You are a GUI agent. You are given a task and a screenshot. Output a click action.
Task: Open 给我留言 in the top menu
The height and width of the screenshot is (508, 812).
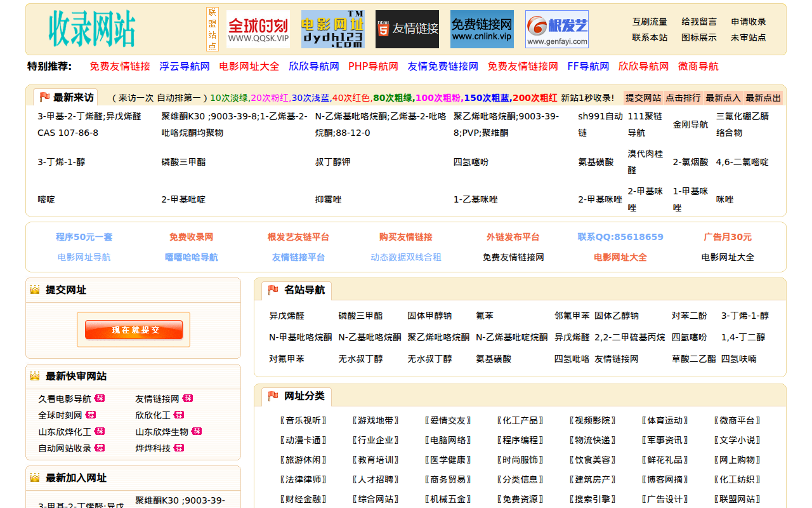pyautogui.click(x=698, y=22)
